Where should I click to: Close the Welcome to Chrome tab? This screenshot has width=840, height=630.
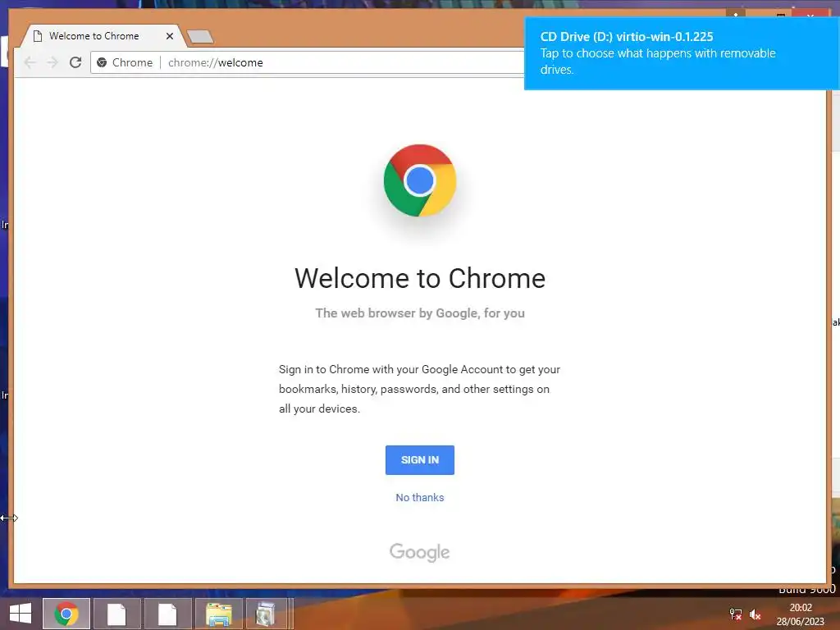[x=170, y=36]
